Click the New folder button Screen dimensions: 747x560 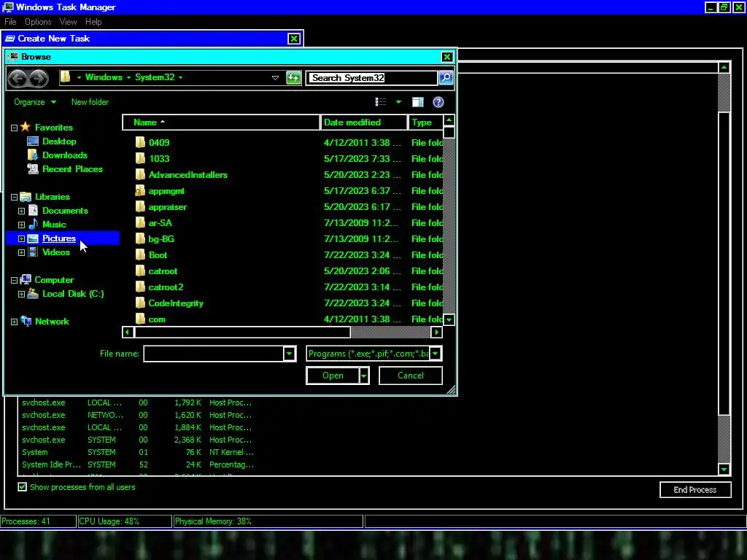click(90, 102)
